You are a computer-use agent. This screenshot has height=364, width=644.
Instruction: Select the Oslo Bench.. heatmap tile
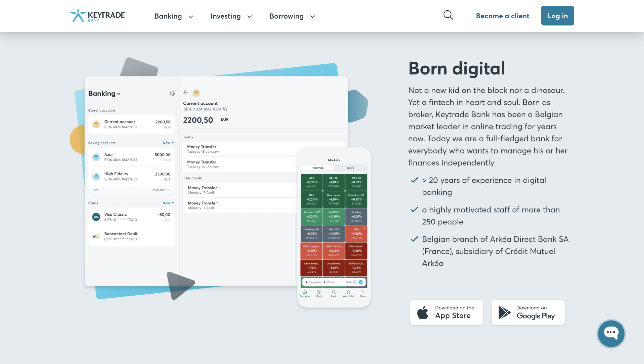334,268
